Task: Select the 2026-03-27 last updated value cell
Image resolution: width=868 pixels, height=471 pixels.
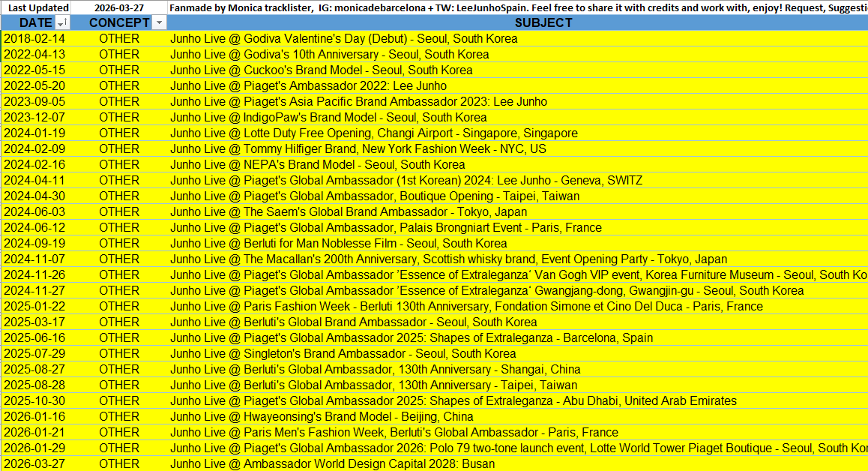Action: point(119,7)
